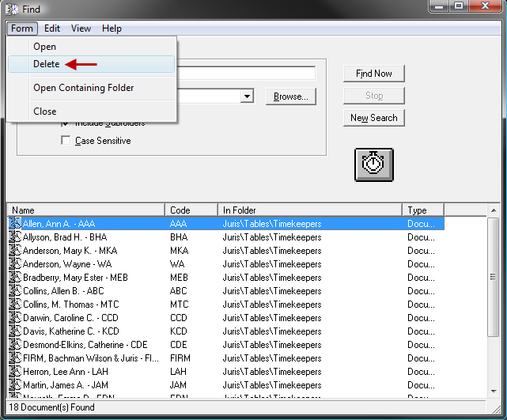The image size is (507, 420).
Task: Click the New Search button
Action: [x=374, y=118]
